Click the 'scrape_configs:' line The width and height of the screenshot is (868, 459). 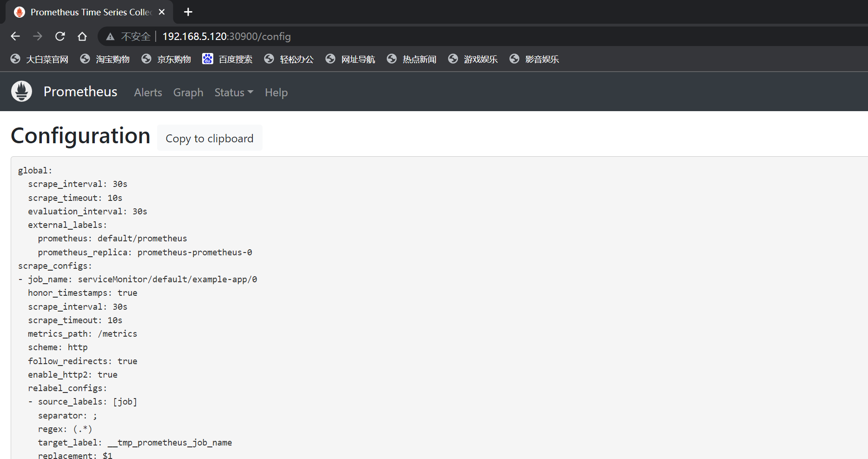(x=55, y=266)
